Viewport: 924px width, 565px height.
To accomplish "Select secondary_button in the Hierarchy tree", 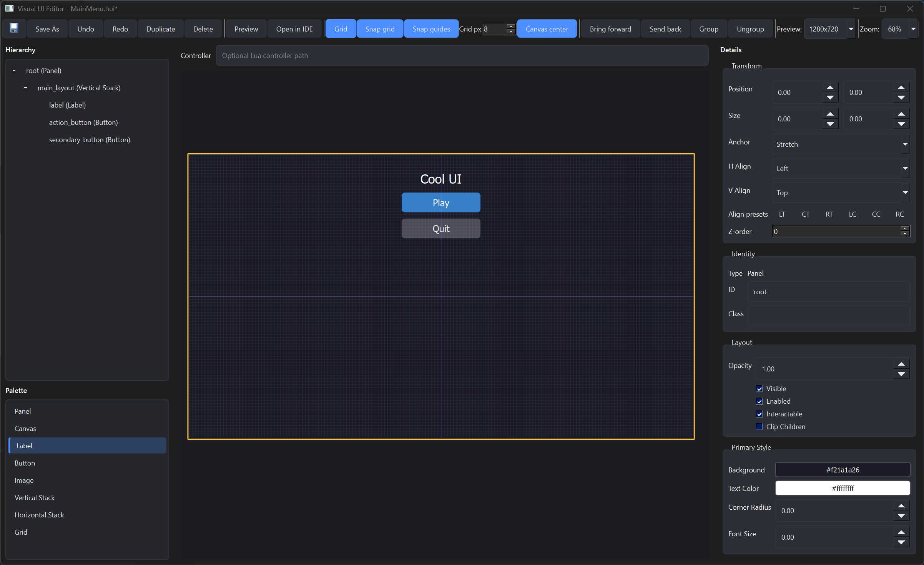I will tap(90, 139).
